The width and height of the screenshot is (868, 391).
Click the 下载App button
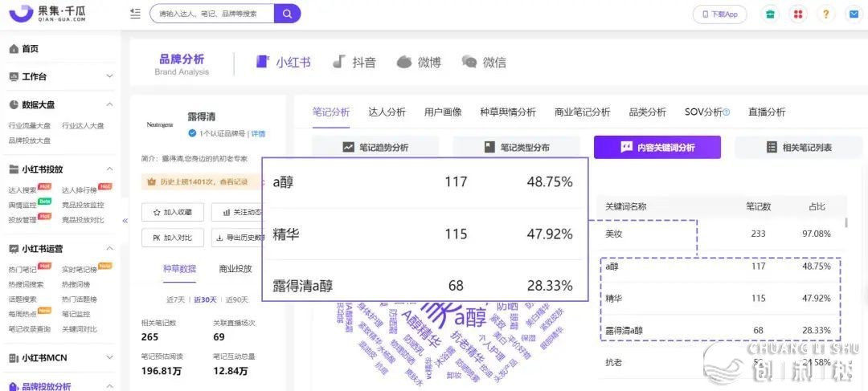719,14
